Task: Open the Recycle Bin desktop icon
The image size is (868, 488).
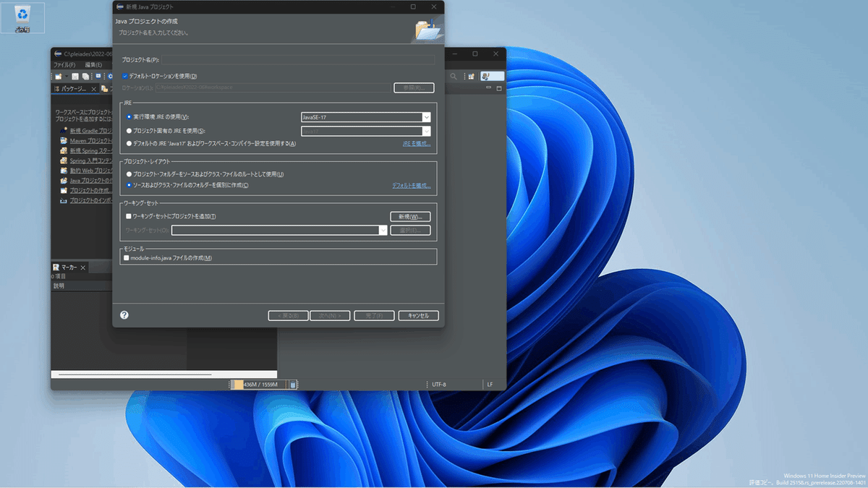Action: pos(22,17)
